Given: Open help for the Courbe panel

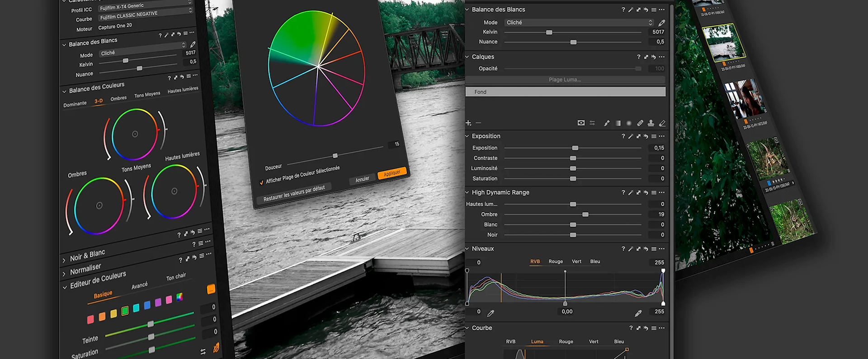Looking at the screenshot, I should tap(631, 328).
